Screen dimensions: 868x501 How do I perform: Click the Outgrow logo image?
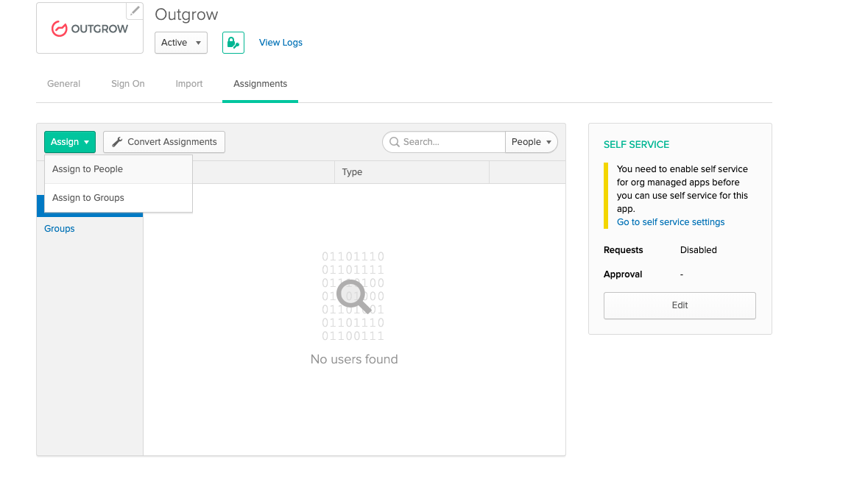pyautogui.click(x=90, y=28)
